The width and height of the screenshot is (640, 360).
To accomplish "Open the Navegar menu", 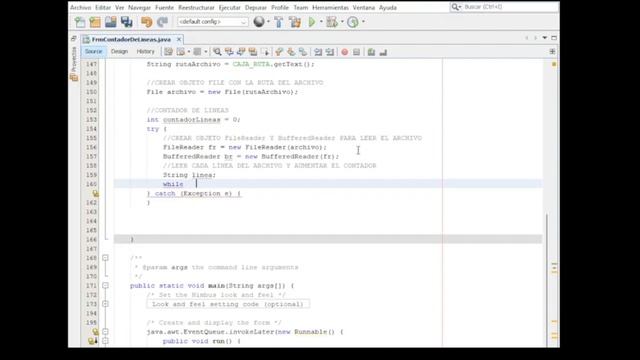I will [x=139, y=7].
